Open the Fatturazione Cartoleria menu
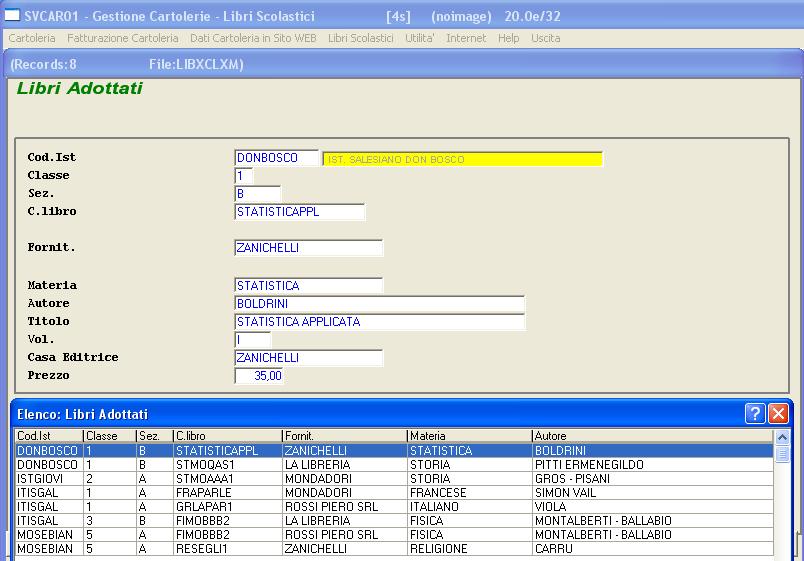804x561 pixels. point(123,38)
